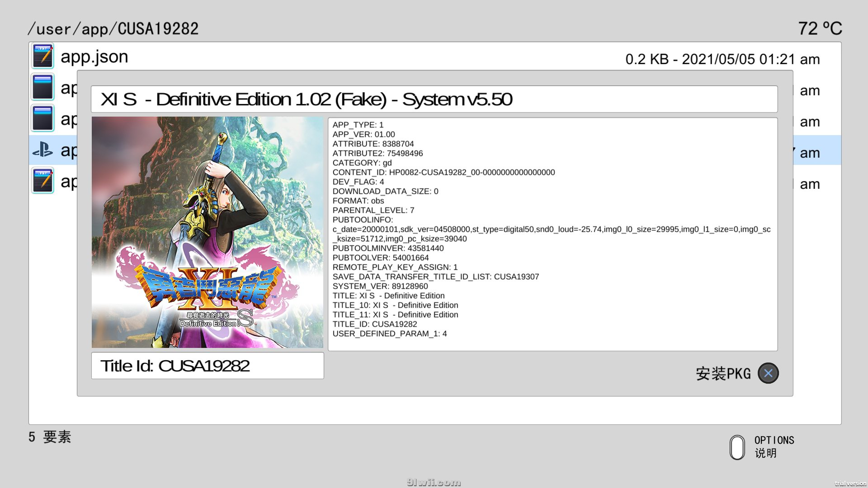Click the 'REMOTE_PLAY_KEY_ASSIGN: 1' line
Viewport: 868px width, 488px height.
click(395, 267)
